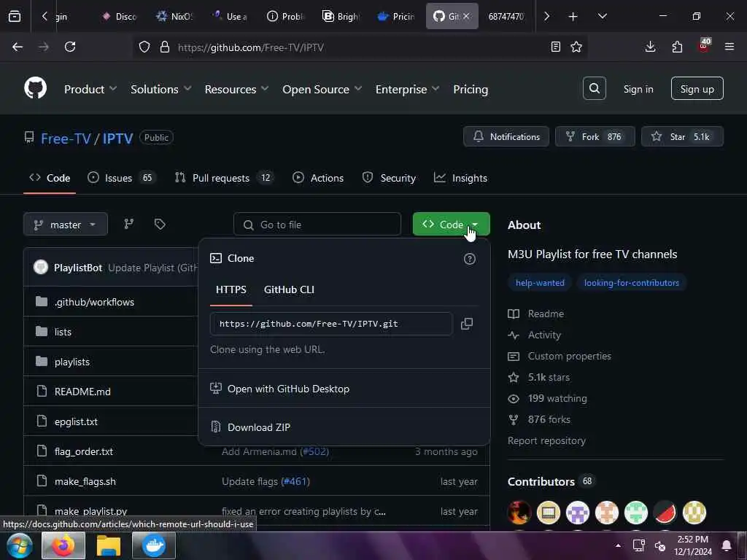The width and height of the screenshot is (747, 560).
Task: Click the GitHub logo home icon
Action: (x=36, y=88)
